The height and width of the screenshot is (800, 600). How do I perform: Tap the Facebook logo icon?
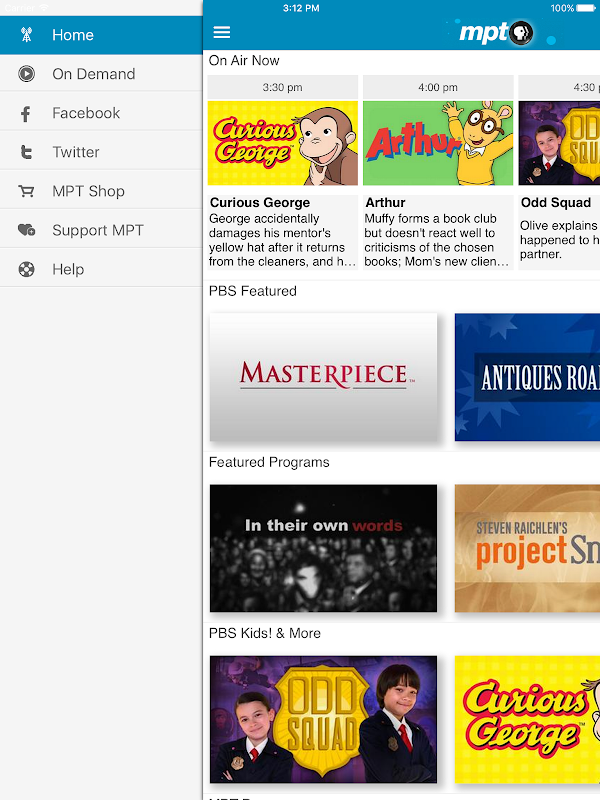(x=27, y=114)
